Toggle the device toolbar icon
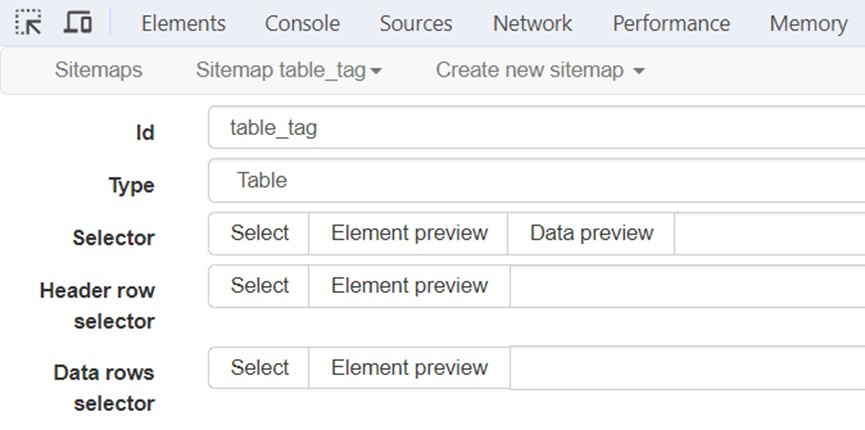This screenshot has height=430, width=865. [78, 22]
